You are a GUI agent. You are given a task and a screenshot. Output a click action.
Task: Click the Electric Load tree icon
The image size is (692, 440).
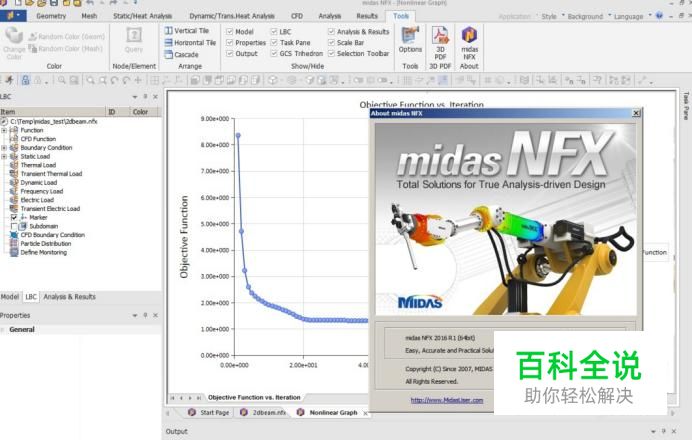point(14,199)
